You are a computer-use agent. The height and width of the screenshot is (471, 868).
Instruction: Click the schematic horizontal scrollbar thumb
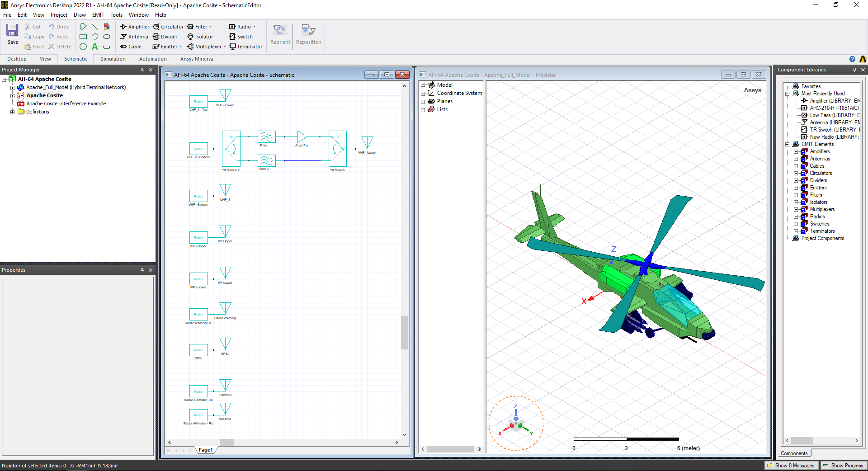tap(226, 442)
